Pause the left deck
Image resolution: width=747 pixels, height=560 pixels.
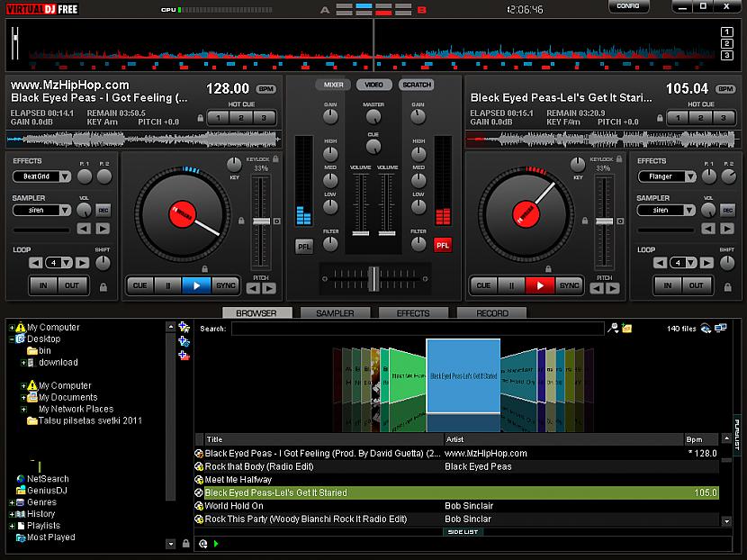[x=167, y=285]
